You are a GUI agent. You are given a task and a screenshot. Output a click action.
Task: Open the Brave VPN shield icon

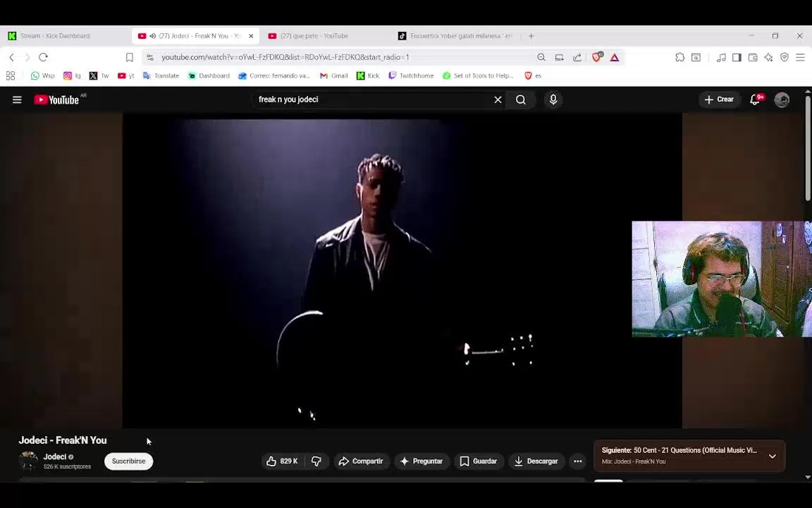[x=785, y=57]
